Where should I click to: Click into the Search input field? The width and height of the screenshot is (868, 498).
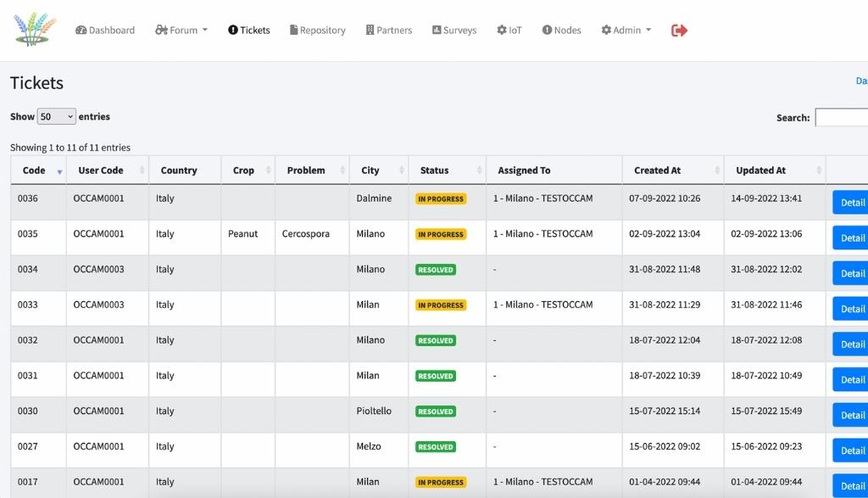[841, 118]
